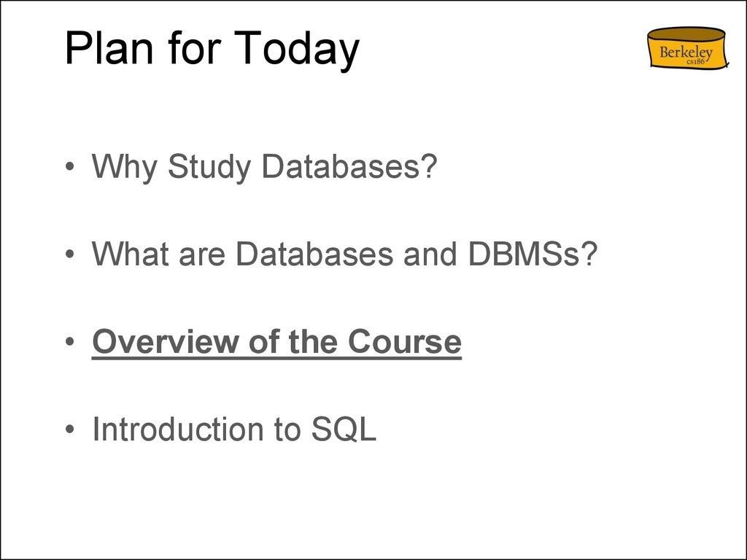
Task: Select the bullet dot before "What are Databases"
Action: point(69,256)
